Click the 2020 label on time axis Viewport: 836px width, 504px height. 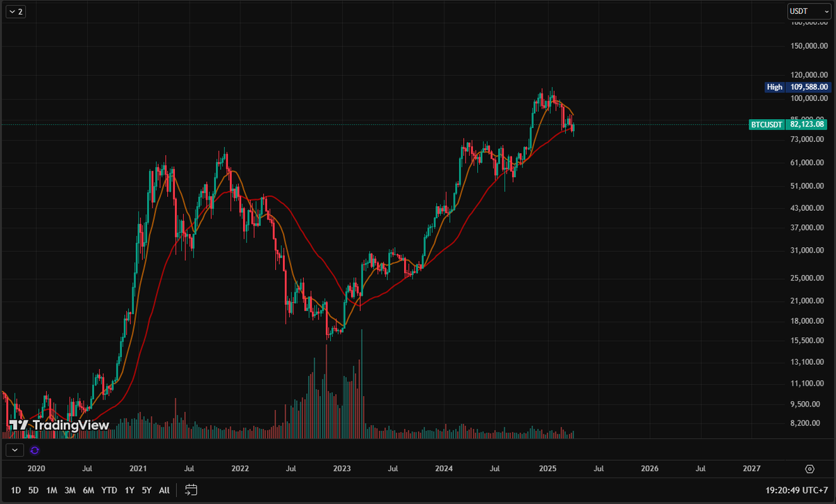pyautogui.click(x=36, y=469)
